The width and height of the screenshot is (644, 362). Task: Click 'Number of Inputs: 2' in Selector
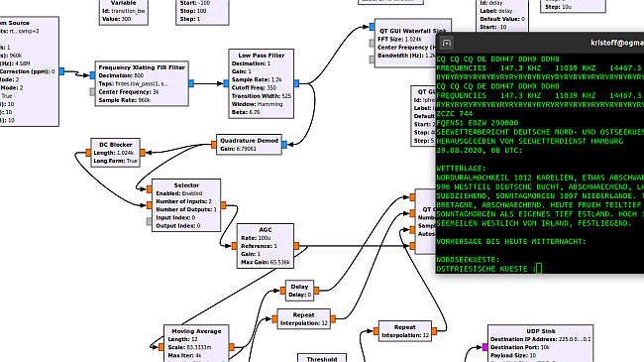click(x=183, y=201)
